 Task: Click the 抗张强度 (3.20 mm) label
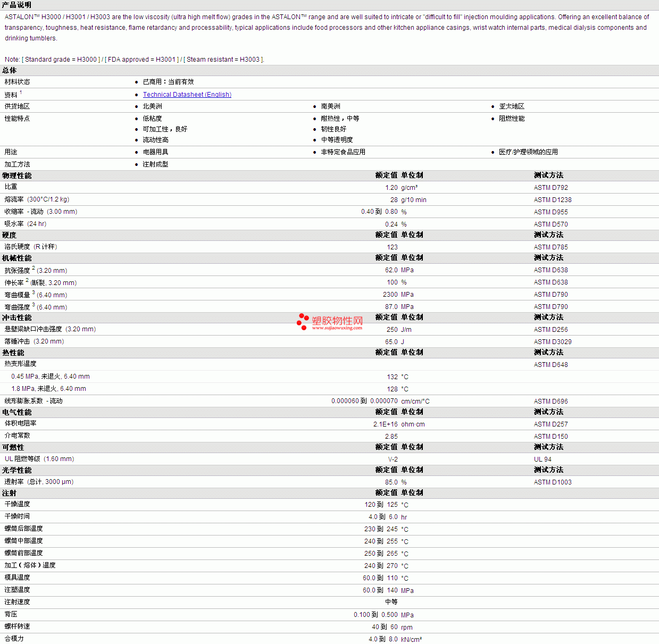tap(36, 270)
